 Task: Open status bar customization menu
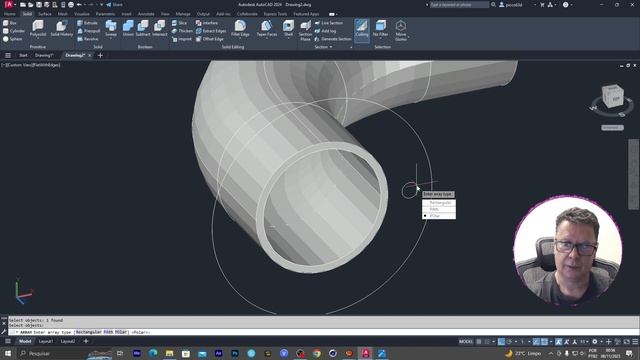(x=635, y=342)
